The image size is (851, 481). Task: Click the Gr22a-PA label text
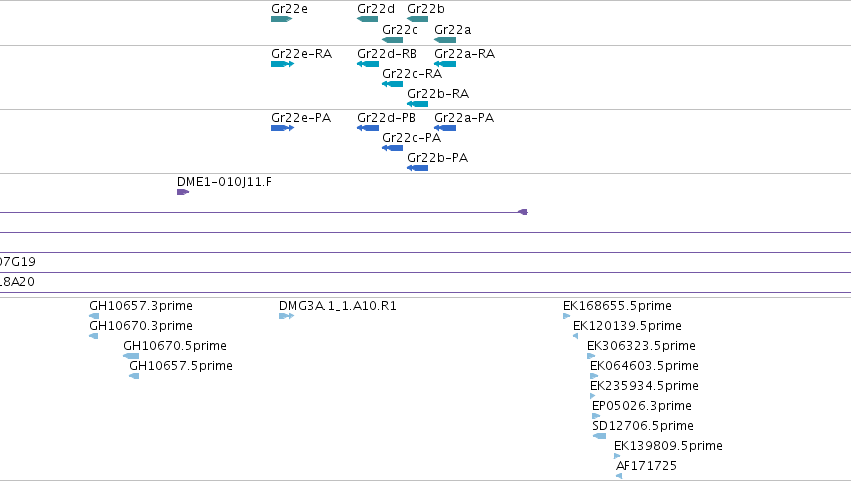464,118
